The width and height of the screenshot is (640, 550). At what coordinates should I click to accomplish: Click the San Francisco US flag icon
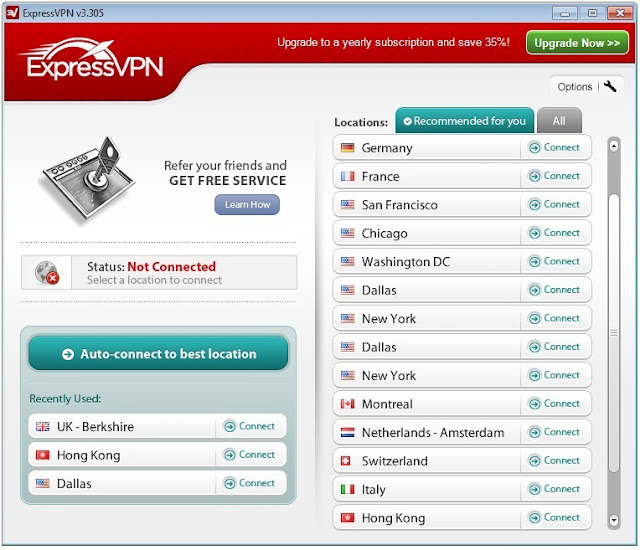pos(347,204)
